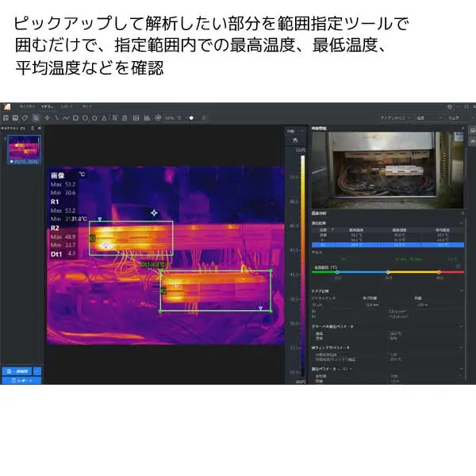Collapse the temperature analysis panel section
Image resolution: width=476 pixels, height=476 pixels.
coord(463,214)
